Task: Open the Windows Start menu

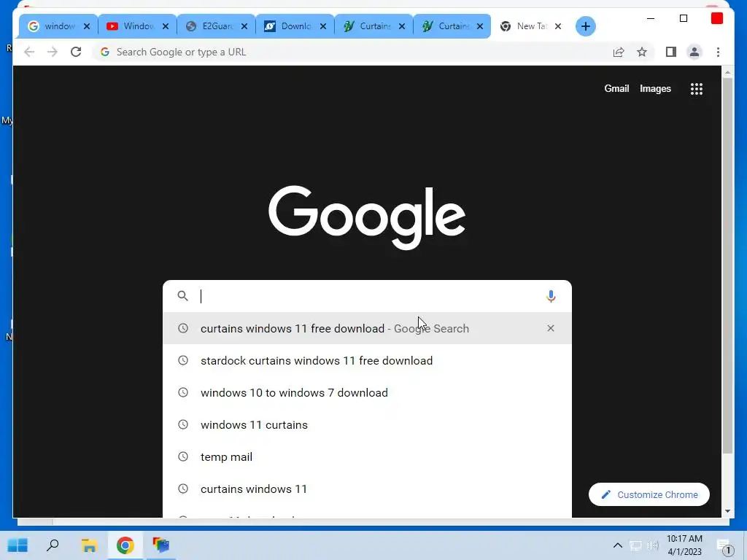Action: tap(18, 545)
